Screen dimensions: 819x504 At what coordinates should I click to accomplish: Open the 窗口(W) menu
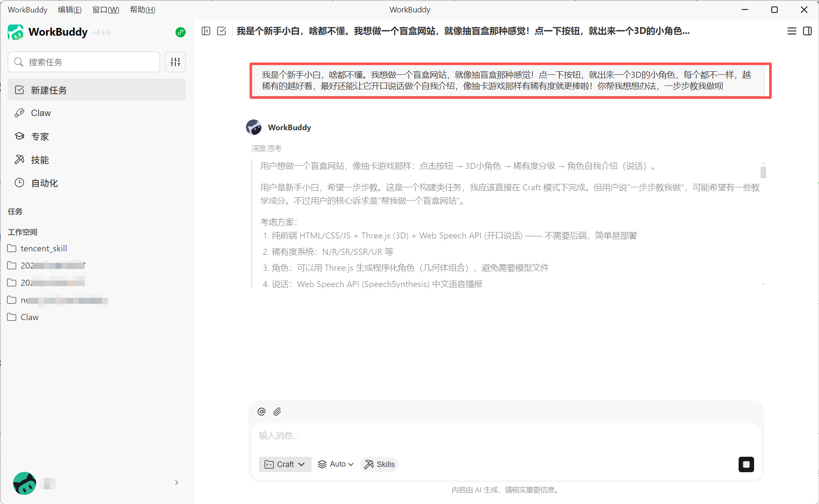[x=106, y=9]
